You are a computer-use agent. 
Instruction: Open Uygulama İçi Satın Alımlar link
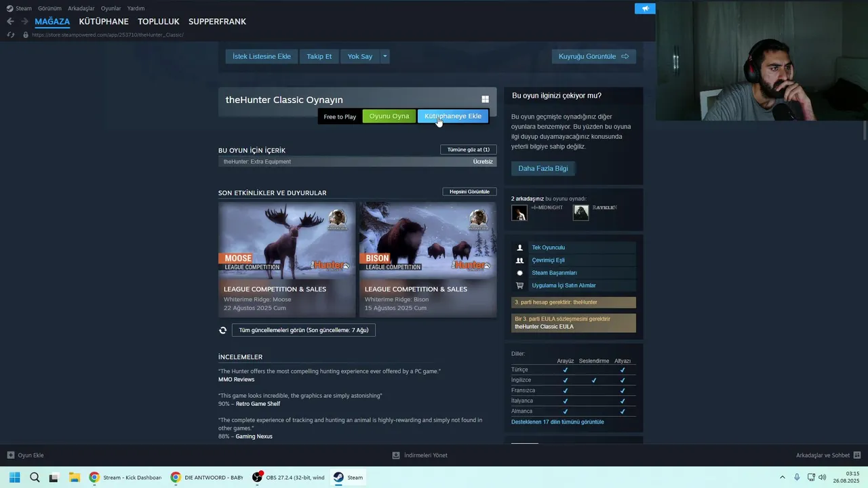[564, 285]
